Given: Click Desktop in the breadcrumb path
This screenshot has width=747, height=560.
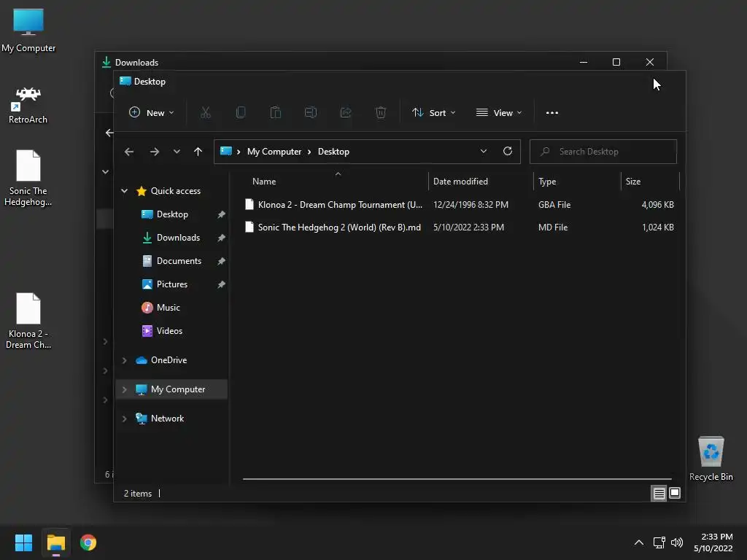Looking at the screenshot, I should point(333,152).
